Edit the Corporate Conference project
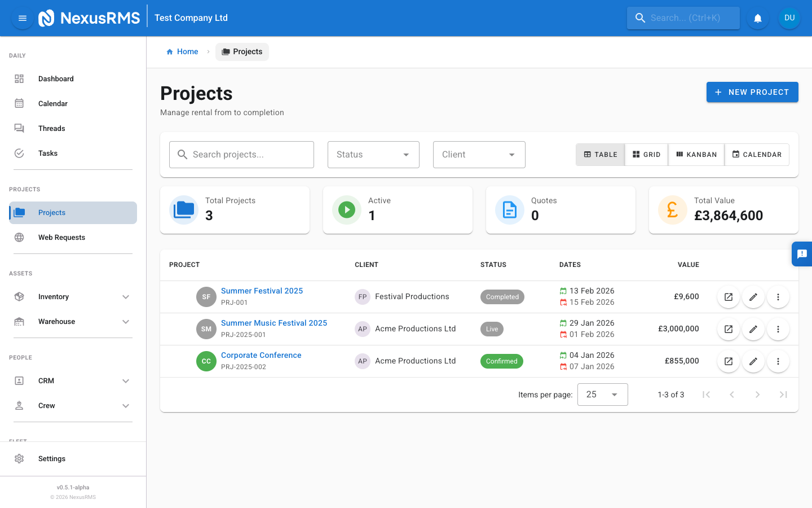This screenshot has width=812, height=508. [x=753, y=361]
